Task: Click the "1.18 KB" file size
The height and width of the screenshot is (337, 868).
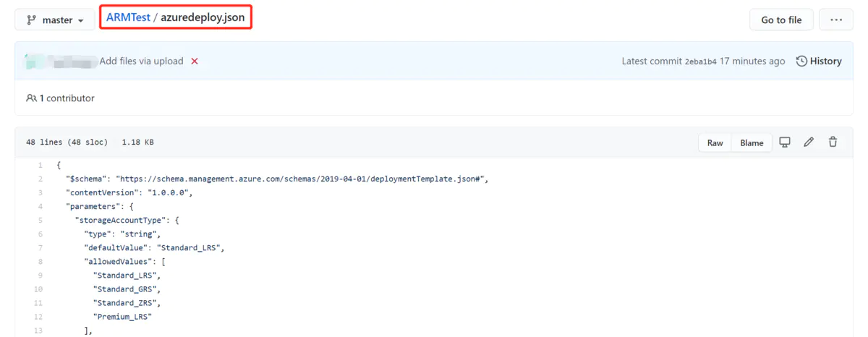Action: [x=137, y=142]
